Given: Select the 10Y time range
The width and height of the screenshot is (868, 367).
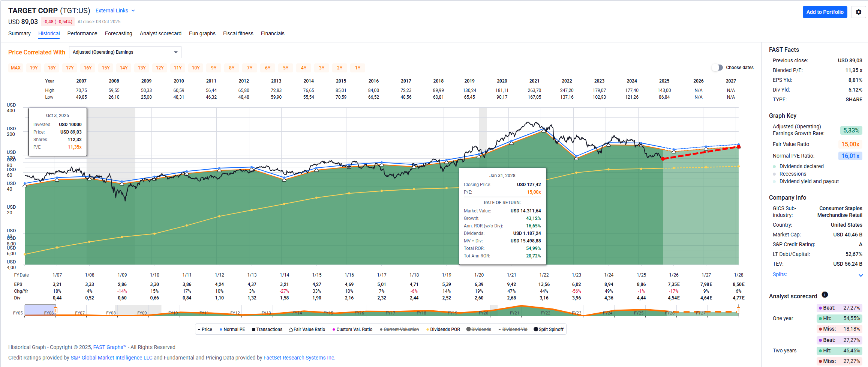Looking at the screenshot, I should 196,68.
